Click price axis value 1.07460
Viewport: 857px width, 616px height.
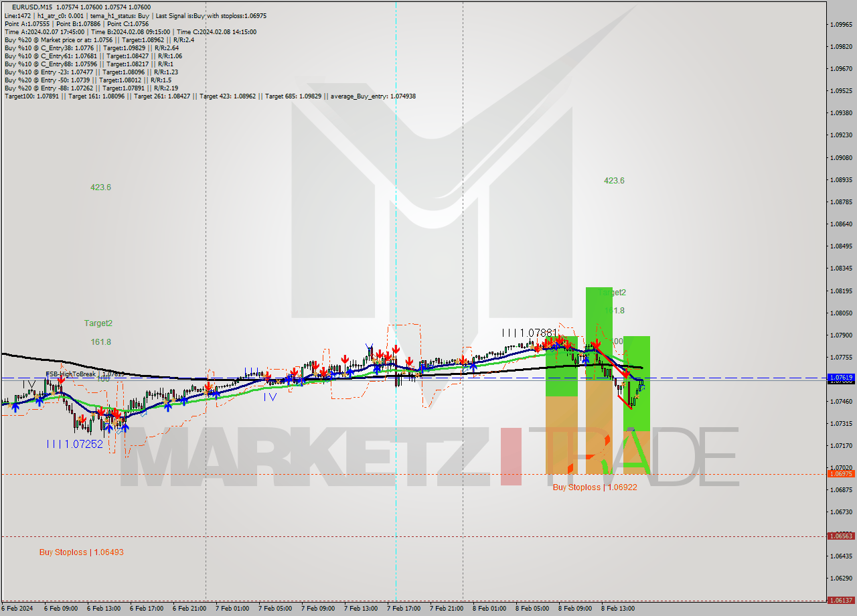pyautogui.click(x=841, y=401)
